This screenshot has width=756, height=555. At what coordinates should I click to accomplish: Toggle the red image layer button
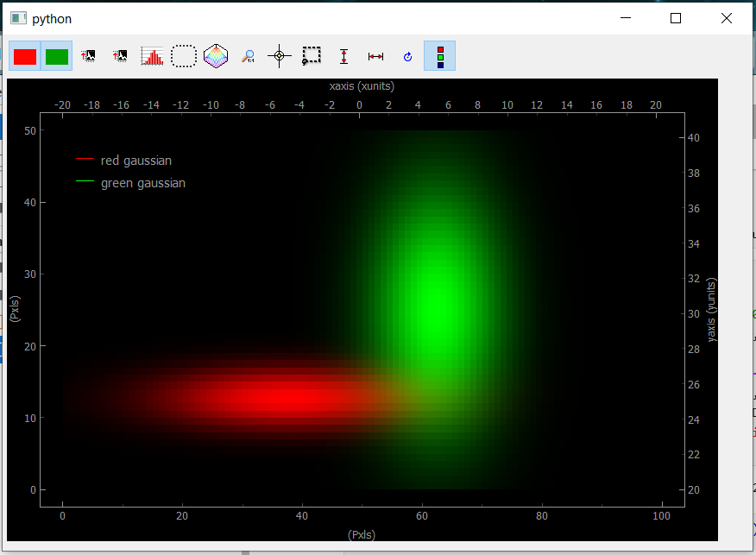tap(24, 56)
